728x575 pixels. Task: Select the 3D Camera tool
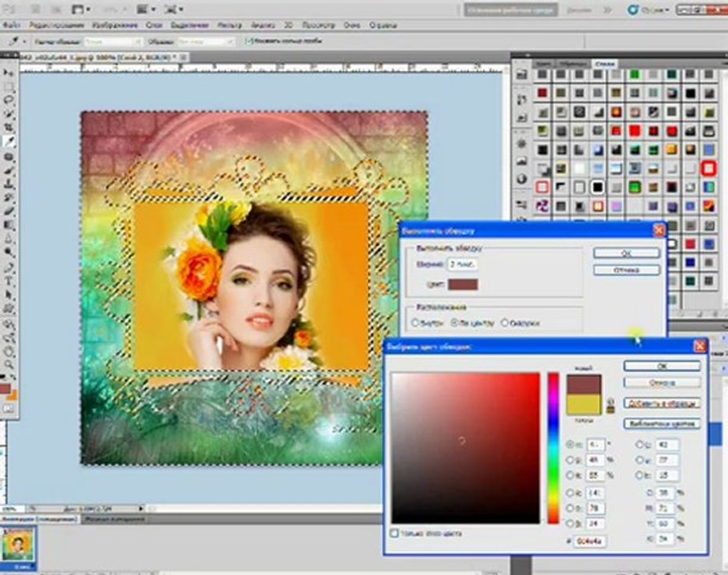pos(8,338)
